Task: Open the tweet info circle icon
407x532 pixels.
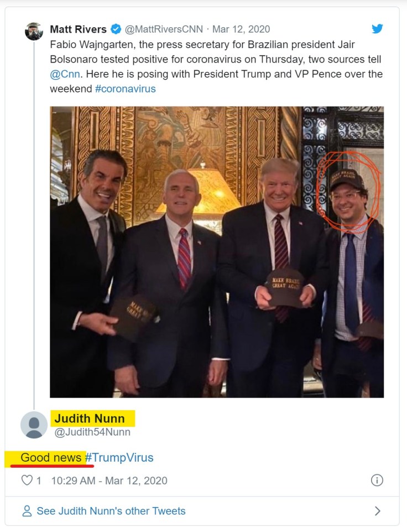Action: click(377, 481)
